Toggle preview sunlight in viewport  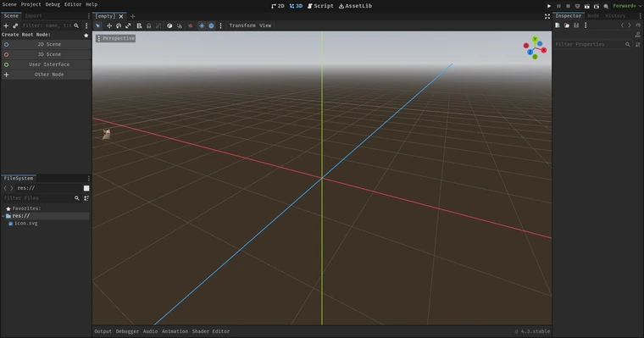click(x=202, y=25)
